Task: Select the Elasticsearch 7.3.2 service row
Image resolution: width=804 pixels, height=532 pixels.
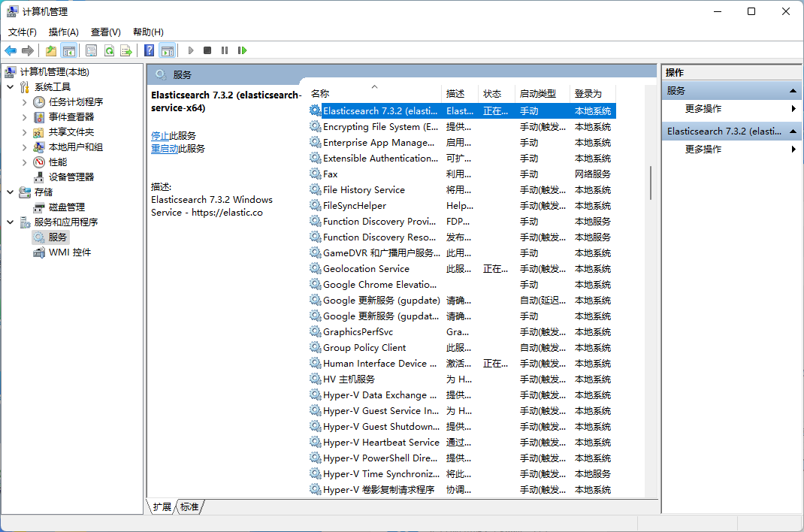Action: 462,111
